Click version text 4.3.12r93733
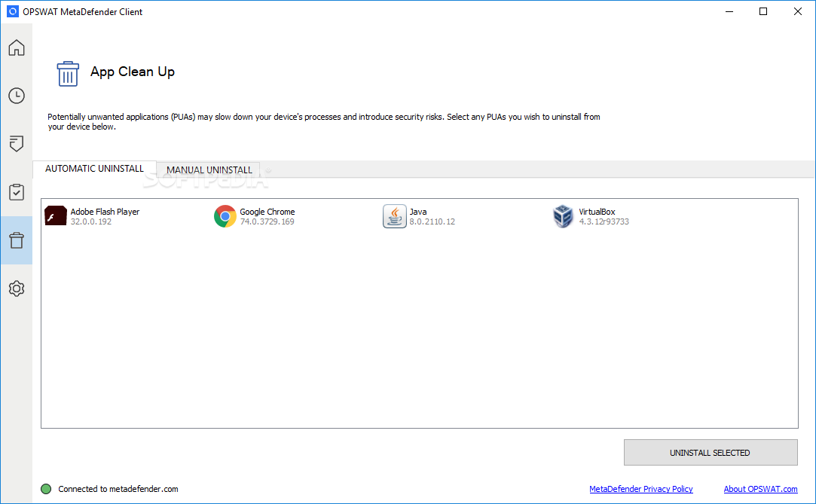 tap(604, 221)
